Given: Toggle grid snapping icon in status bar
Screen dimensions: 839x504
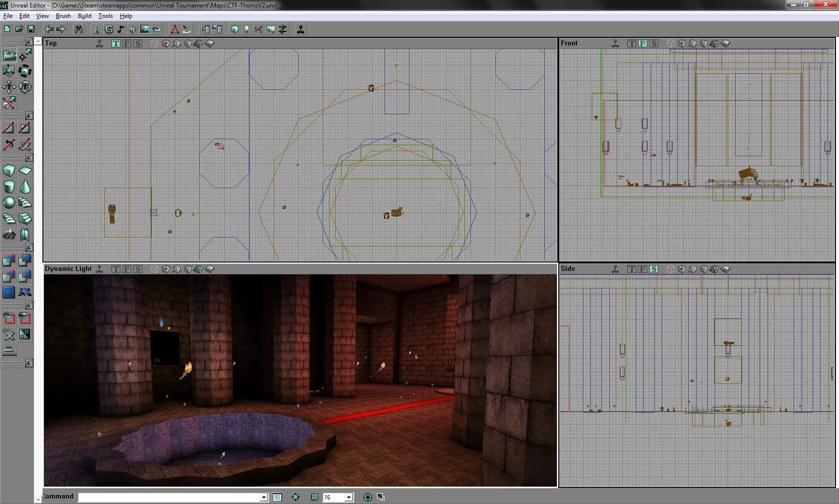Looking at the screenshot, I should [315, 497].
